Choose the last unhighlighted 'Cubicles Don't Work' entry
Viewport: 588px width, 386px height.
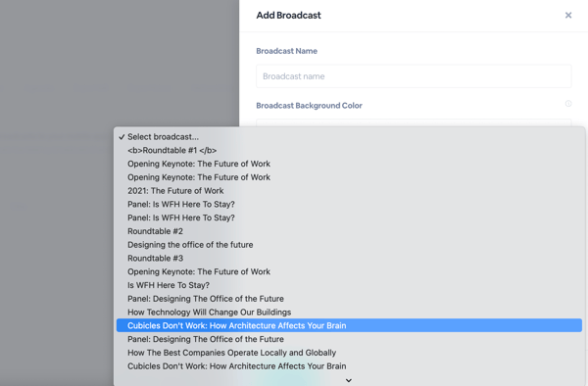pos(349,366)
